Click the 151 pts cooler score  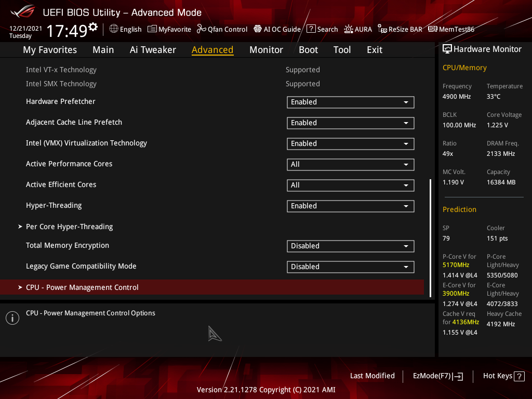click(x=497, y=238)
